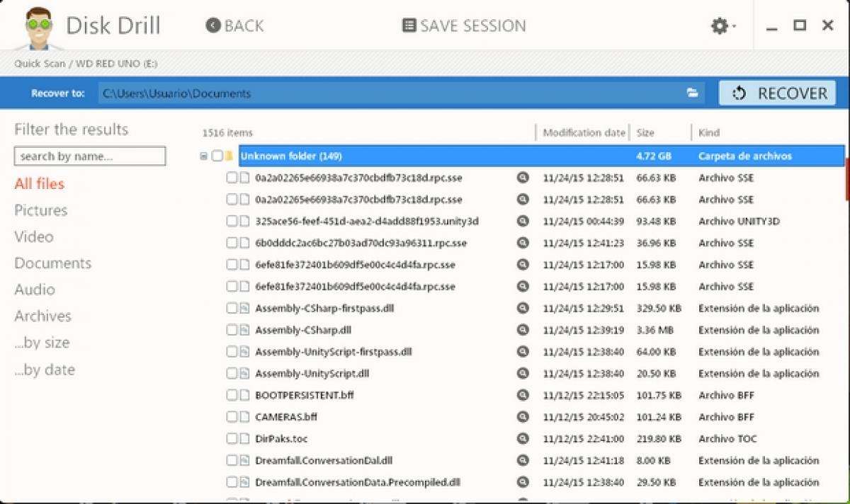
Task: Click preview magnifier for Assembly-CSharp.dll
Action: (x=523, y=330)
